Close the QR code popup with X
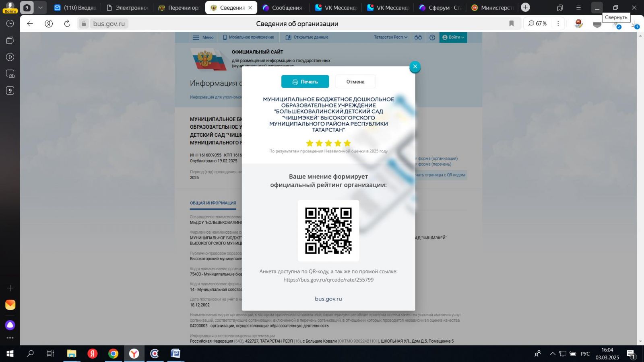This screenshot has height=362, width=644. point(415,67)
